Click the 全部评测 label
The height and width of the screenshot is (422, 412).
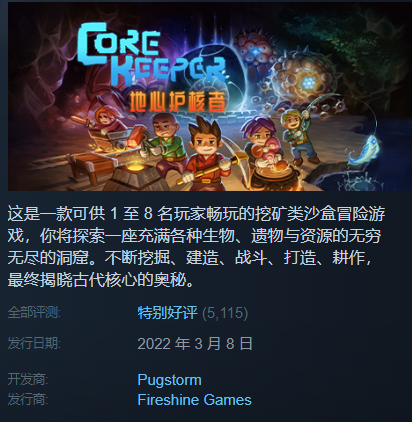click(x=34, y=313)
